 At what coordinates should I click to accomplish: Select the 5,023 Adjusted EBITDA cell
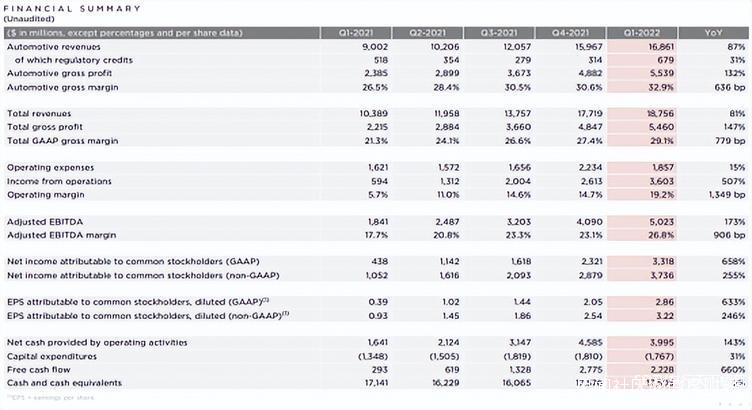(x=653, y=221)
